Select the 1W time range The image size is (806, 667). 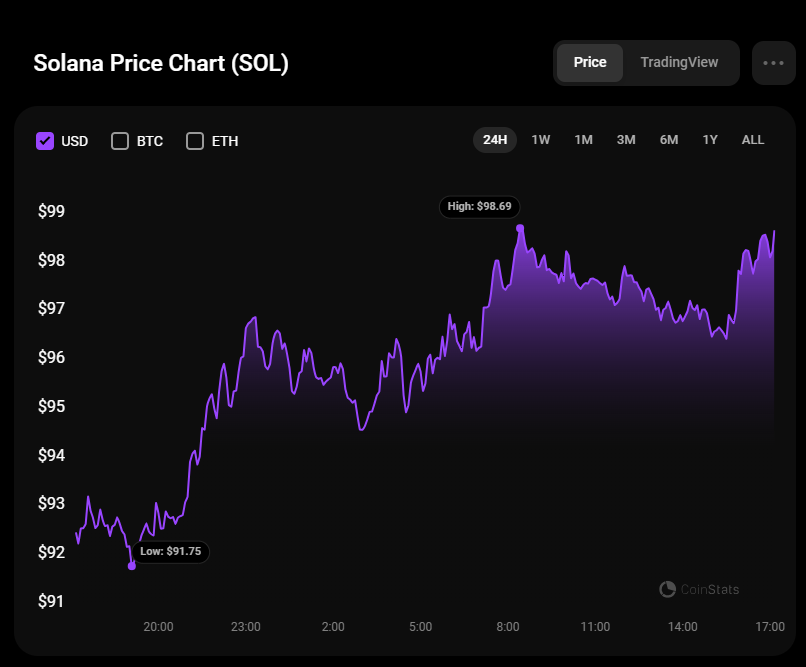[541, 140]
